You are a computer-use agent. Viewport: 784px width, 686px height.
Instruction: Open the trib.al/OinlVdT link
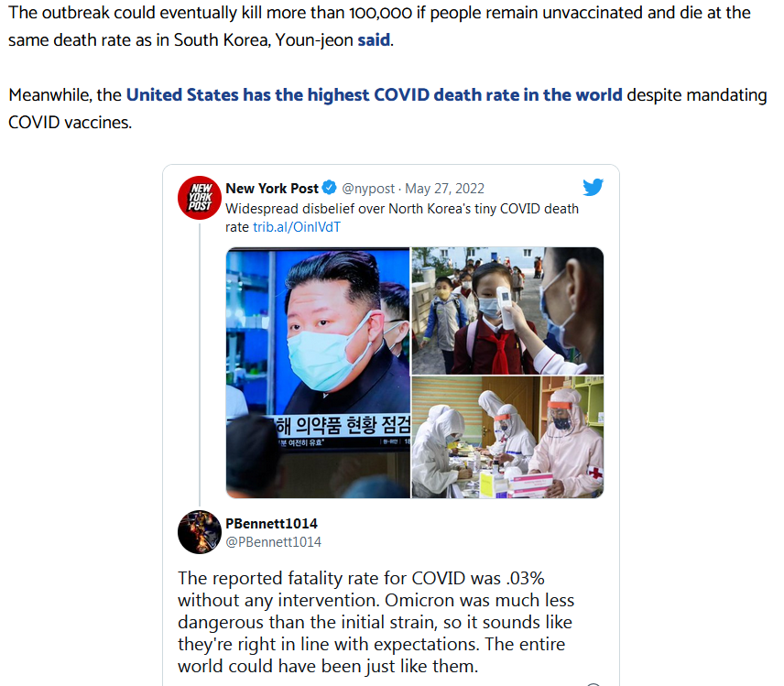(297, 227)
